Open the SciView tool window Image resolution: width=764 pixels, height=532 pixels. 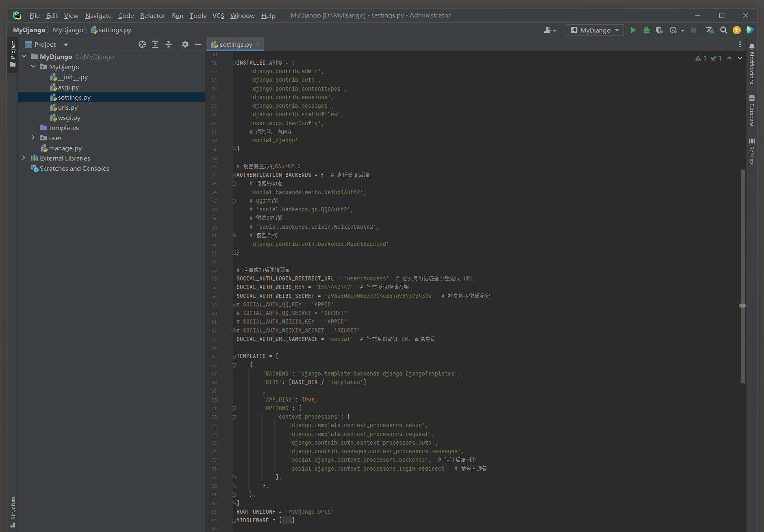752,152
